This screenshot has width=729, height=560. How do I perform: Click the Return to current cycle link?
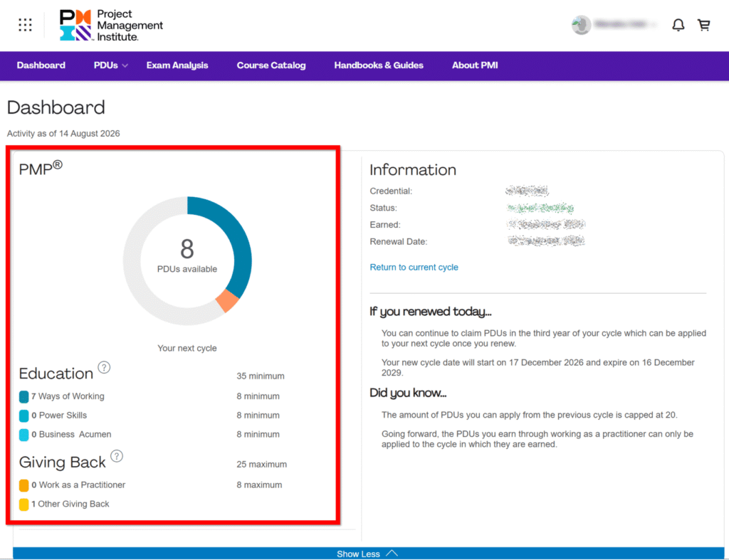414,268
